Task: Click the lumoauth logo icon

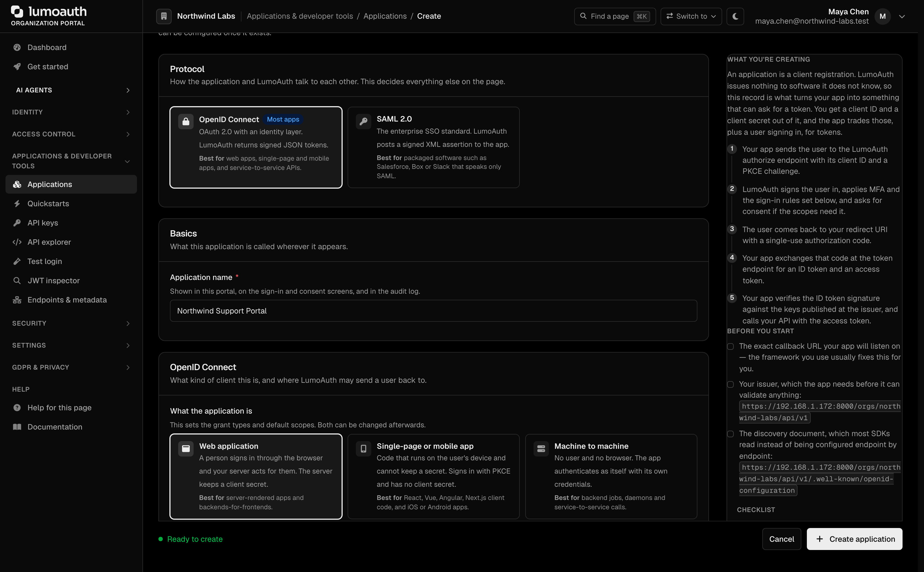Action: (x=17, y=11)
